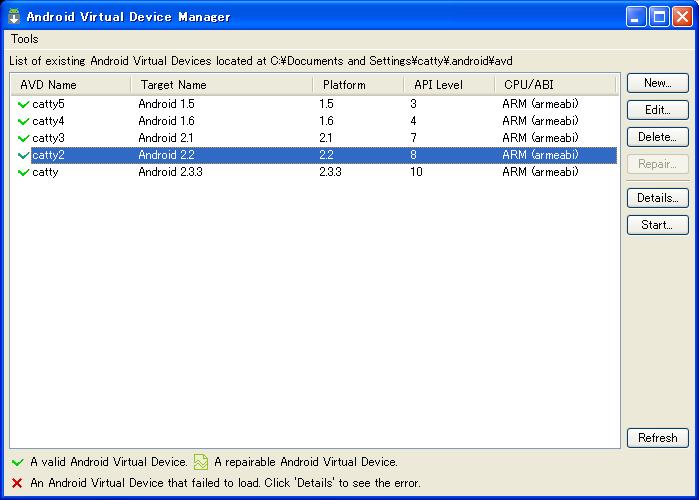Click the repairable AVD legend icon
The image size is (699, 500).
tap(201, 462)
